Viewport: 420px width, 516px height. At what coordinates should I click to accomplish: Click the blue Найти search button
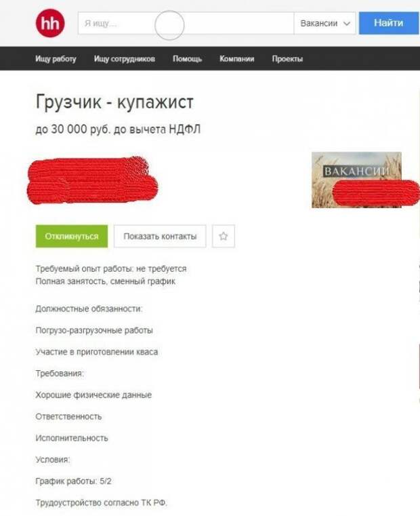[x=390, y=23]
